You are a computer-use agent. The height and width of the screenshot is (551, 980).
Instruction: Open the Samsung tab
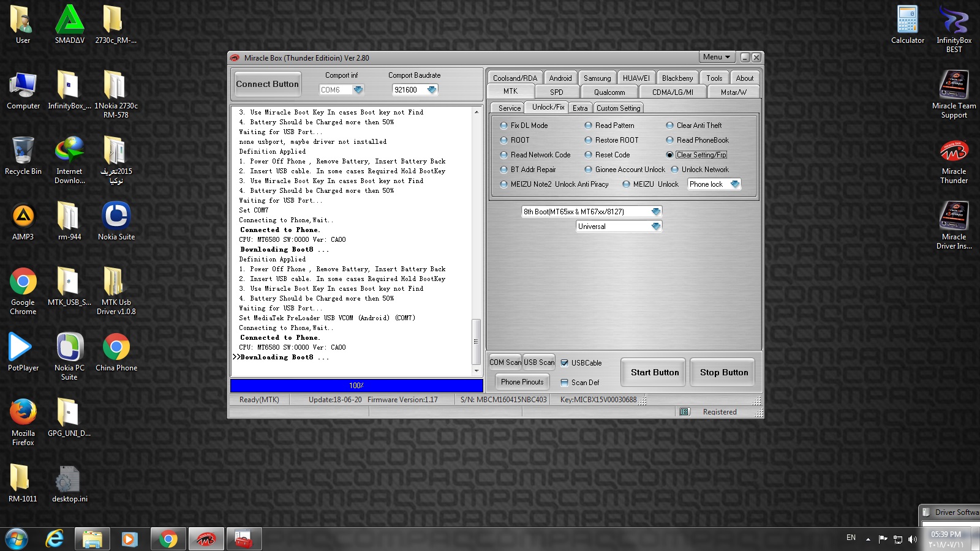(597, 78)
